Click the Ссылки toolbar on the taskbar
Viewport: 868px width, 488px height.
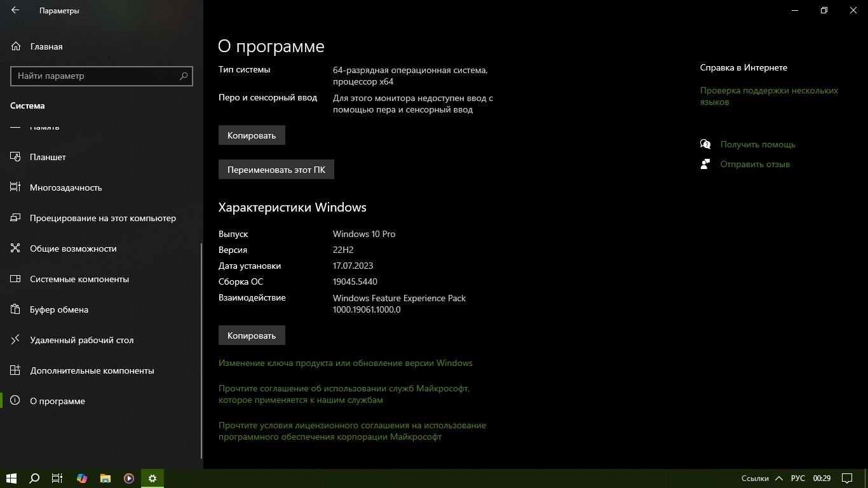pyautogui.click(x=755, y=478)
